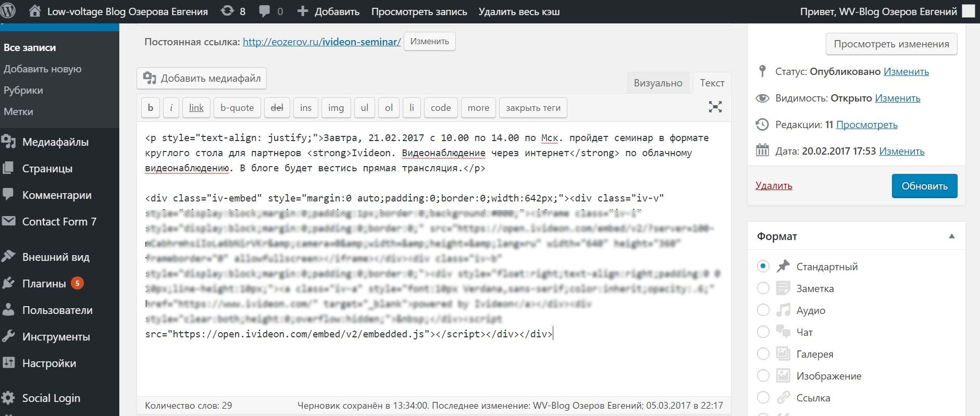Select the Галерея post format

pyautogui.click(x=763, y=354)
